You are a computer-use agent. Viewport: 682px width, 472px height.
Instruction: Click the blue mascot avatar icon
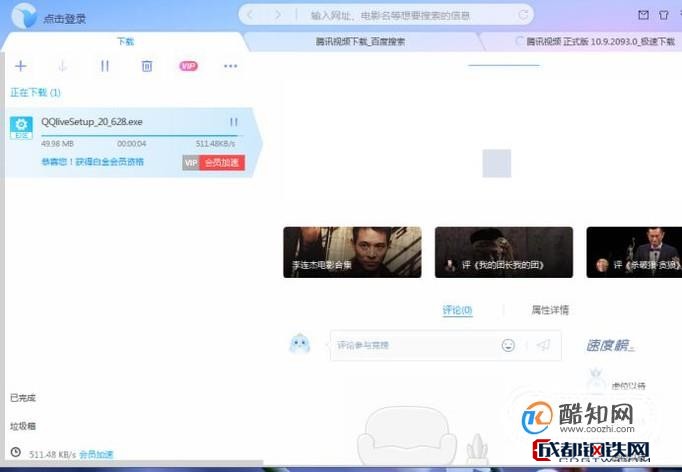(x=300, y=344)
